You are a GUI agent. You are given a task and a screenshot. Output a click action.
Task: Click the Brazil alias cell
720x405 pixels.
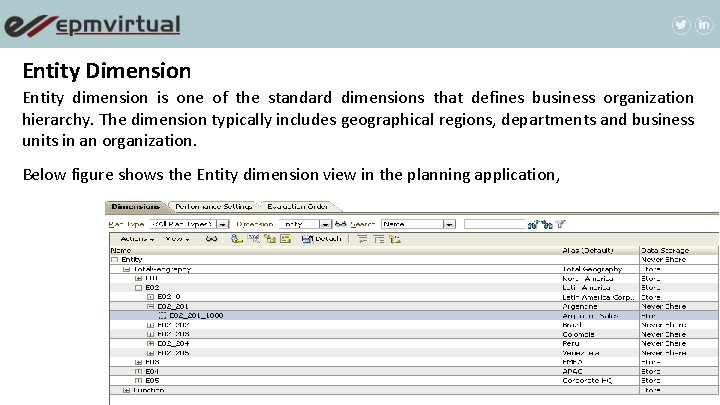[572, 325]
